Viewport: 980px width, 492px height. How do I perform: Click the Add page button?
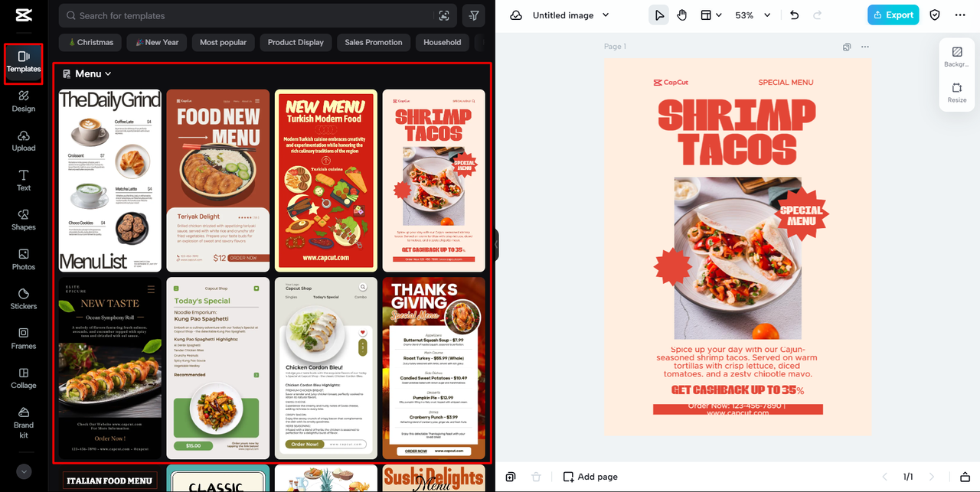point(590,477)
